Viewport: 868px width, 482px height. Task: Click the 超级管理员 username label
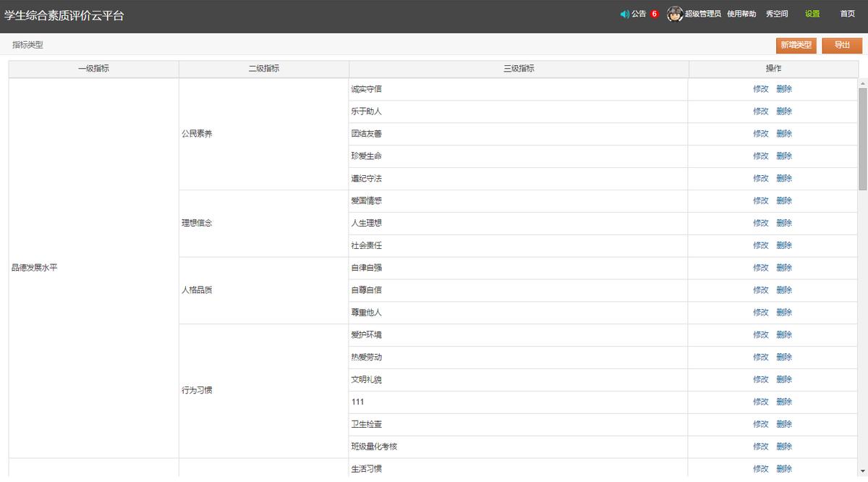(x=702, y=14)
